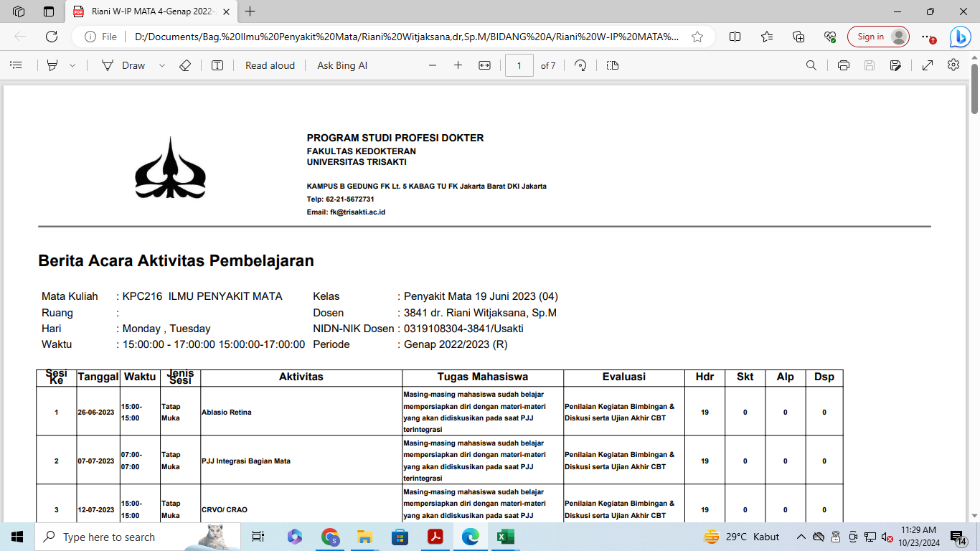Go back to previous page
Screen dimensions: 980x551
[x=20, y=37]
